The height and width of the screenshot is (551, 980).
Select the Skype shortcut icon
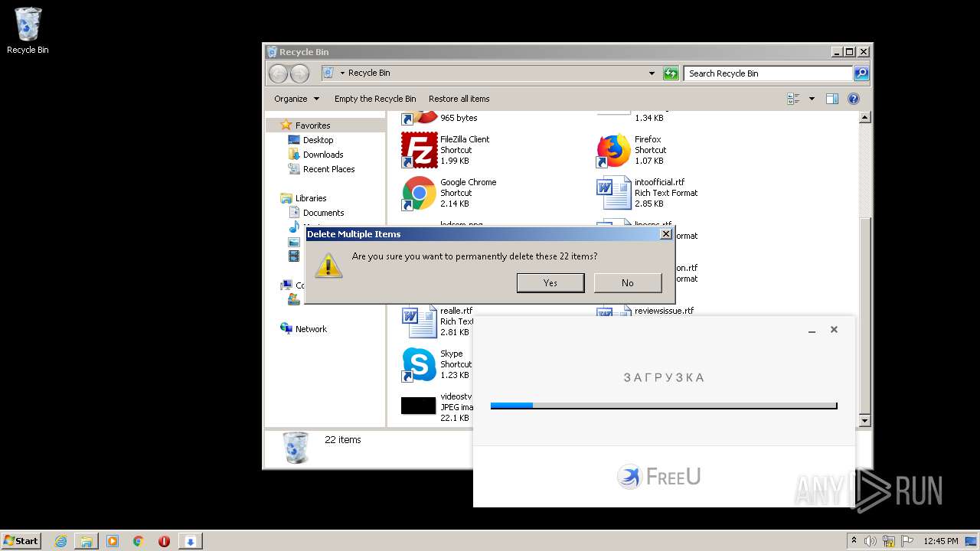(419, 364)
